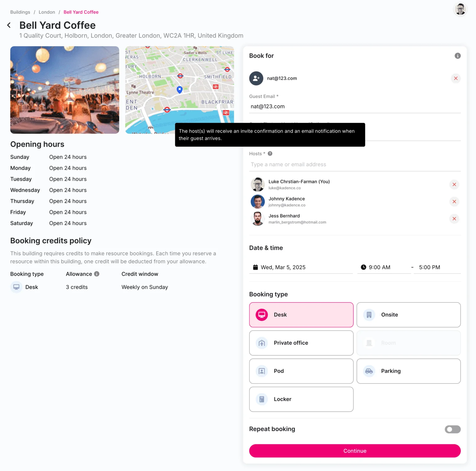Image resolution: width=476 pixels, height=471 pixels.
Task: Click the Desk icon in credits policy
Action: pos(16,287)
